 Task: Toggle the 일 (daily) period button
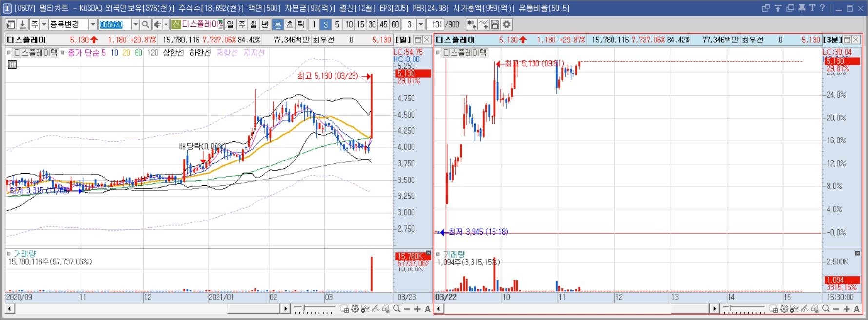click(230, 24)
